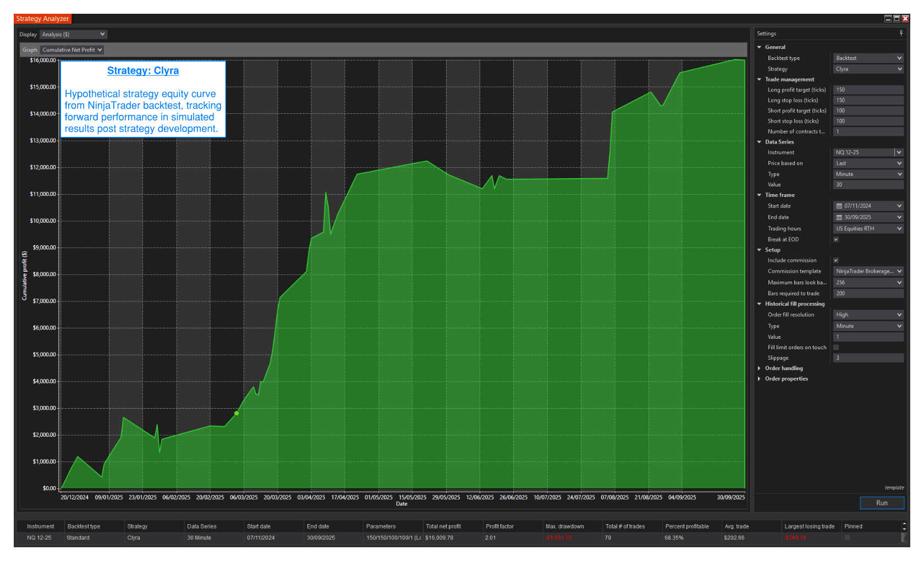This screenshot has height=561, width=924.
Task: Uncheck the Include commission checkbox
Action: pyautogui.click(x=836, y=261)
